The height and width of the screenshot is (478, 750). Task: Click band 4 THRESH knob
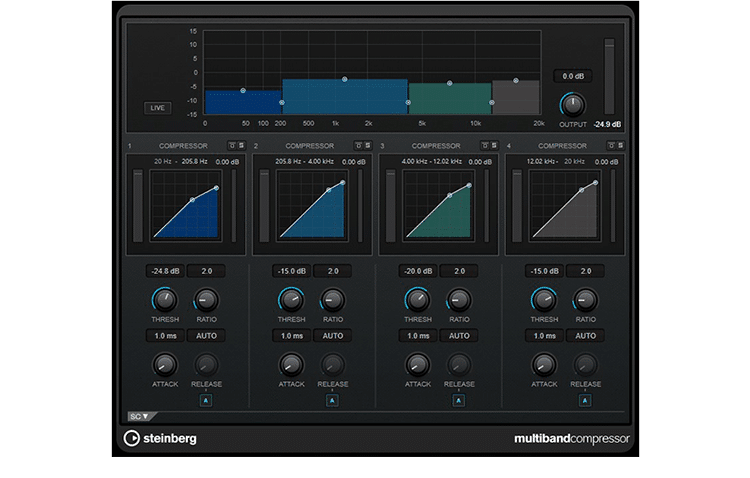pos(543,300)
